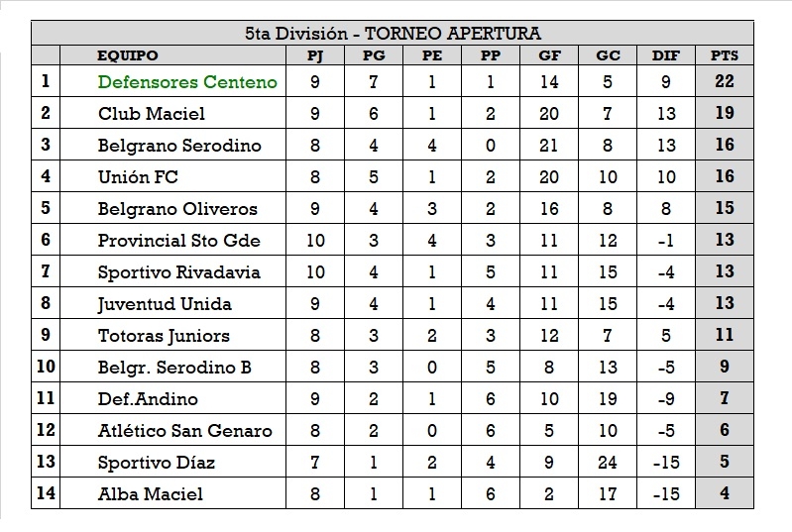Select Totoras Juniors team cell
Viewport: 792px width, 532px height.
(164, 336)
